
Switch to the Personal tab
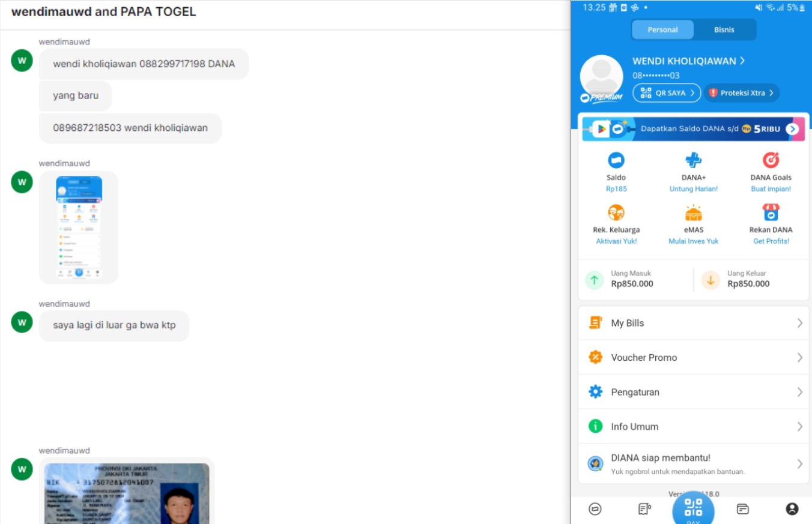[x=662, y=29]
